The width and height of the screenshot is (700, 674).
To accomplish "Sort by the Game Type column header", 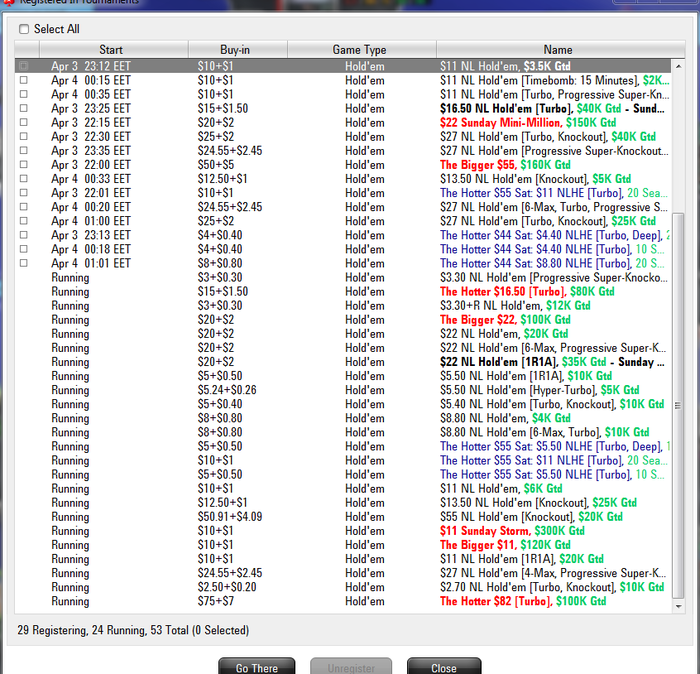I will (362, 50).
